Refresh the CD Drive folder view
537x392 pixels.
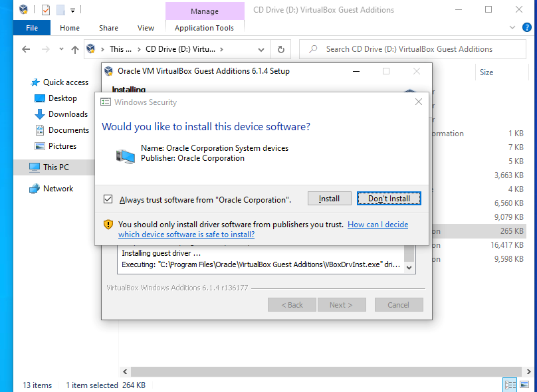pyautogui.click(x=281, y=49)
